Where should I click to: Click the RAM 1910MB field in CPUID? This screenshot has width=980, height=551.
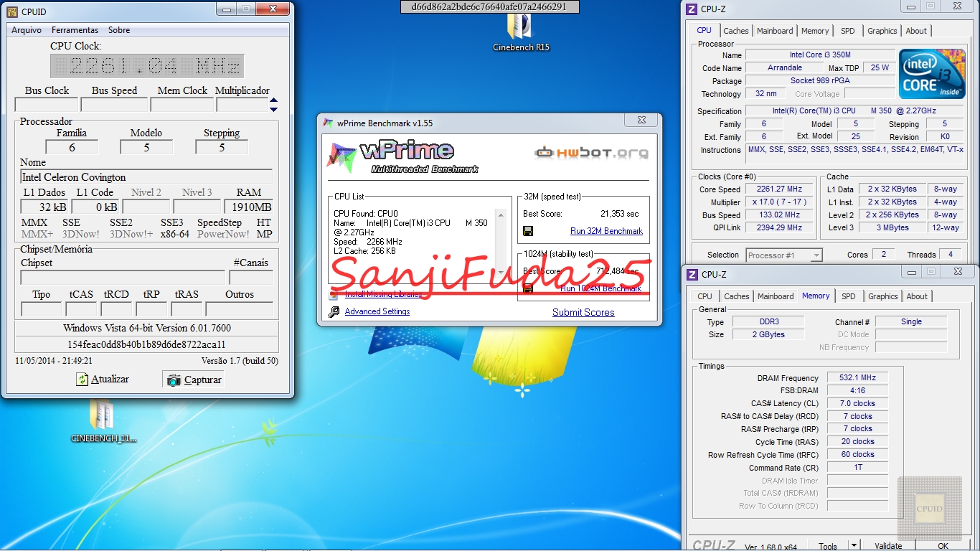[248, 207]
